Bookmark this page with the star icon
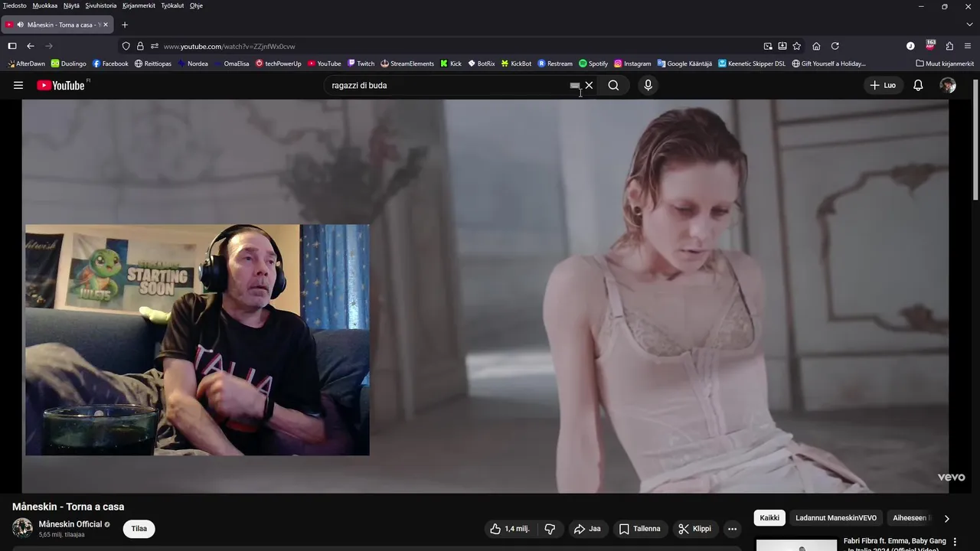Screen dimensions: 980x551 coord(797,46)
